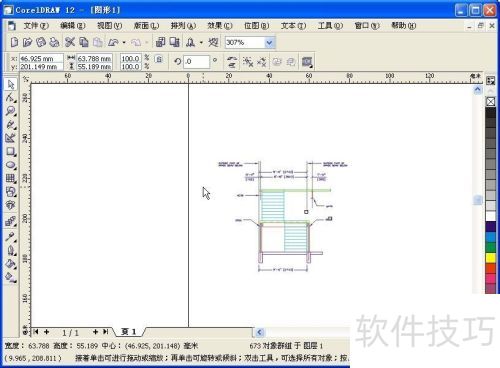Select the Rectangle tool
Screen dimensions: 500x368
click(11, 152)
